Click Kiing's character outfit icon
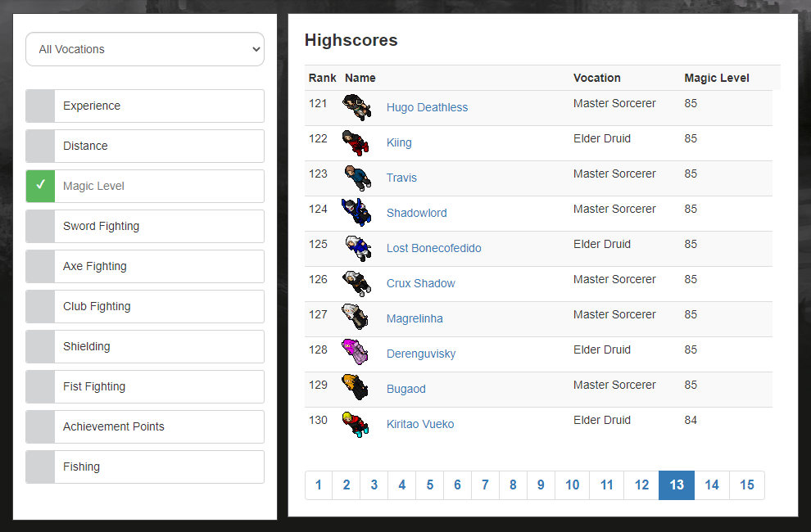Image resolution: width=811 pixels, height=532 pixels. tap(356, 142)
